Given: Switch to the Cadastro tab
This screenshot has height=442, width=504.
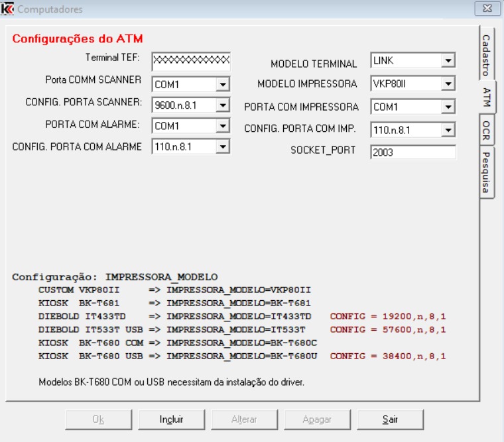Looking at the screenshot, I should coord(486,55).
